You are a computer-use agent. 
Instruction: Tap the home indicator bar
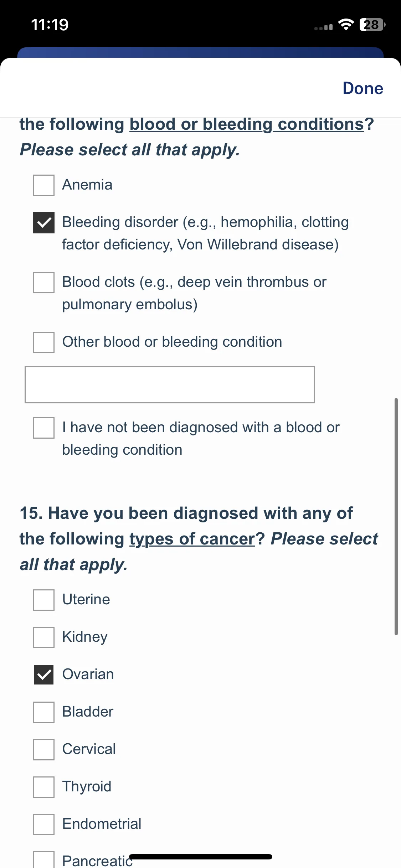coord(201,857)
